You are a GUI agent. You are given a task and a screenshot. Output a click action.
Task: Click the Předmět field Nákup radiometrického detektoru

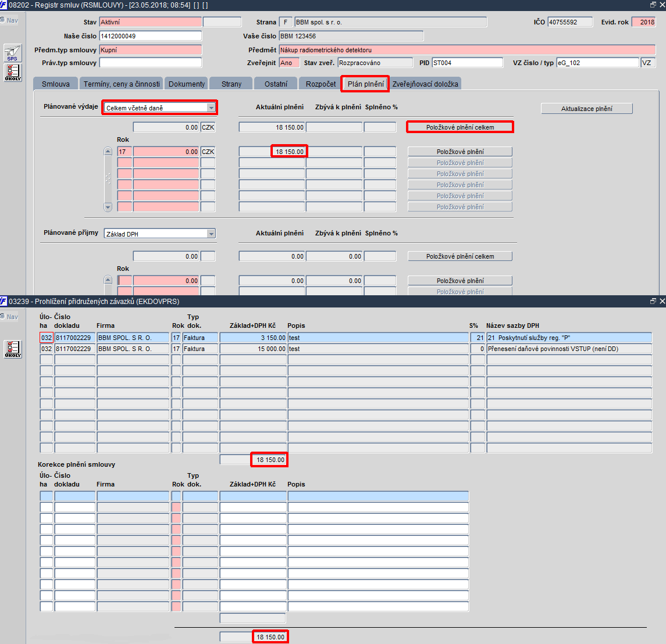pos(467,50)
